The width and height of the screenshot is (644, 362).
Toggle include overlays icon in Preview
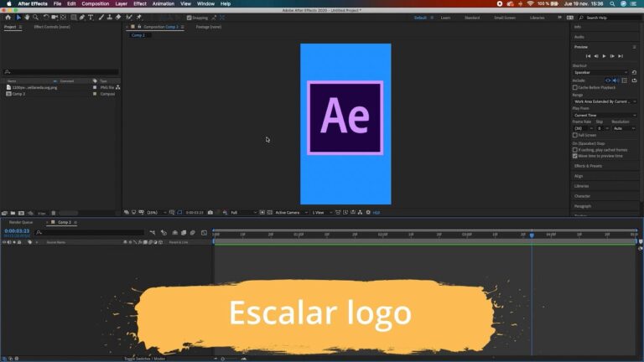pyautogui.click(x=624, y=80)
